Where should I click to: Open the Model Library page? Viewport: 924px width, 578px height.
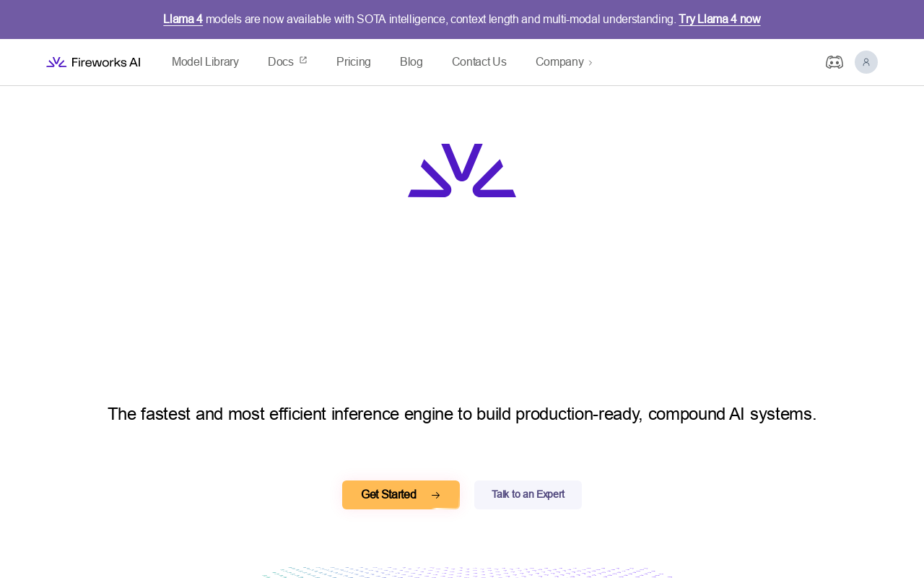[205, 62]
